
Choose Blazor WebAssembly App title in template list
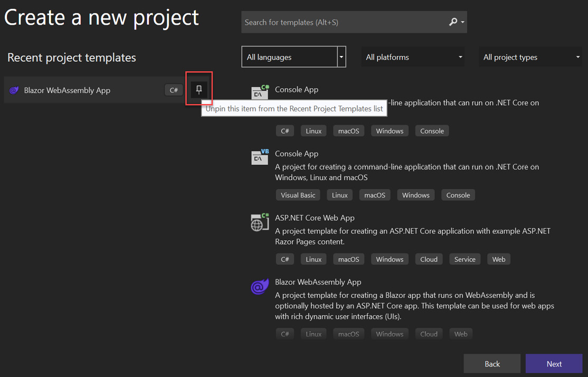pyautogui.click(x=318, y=282)
